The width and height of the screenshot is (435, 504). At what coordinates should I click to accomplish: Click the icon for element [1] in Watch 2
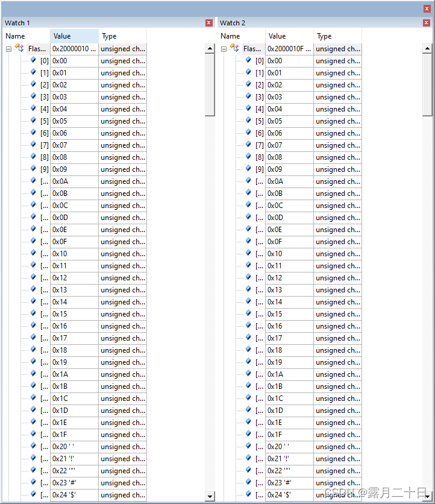(x=248, y=72)
